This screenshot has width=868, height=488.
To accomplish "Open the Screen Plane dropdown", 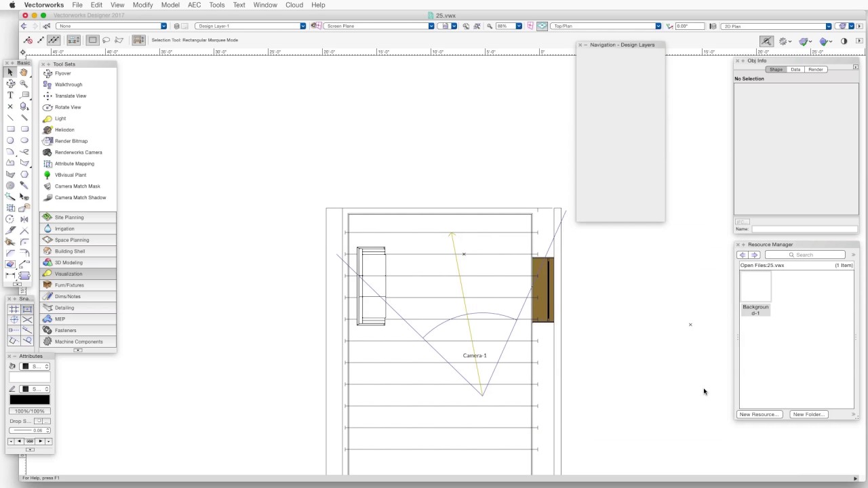I will pos(378,26).
